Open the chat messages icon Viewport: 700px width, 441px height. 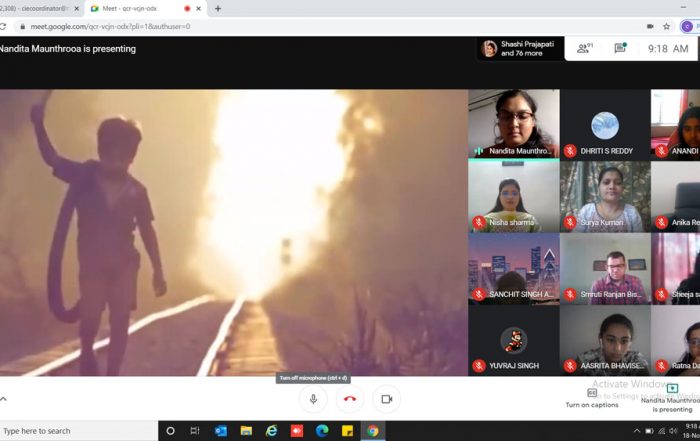click(x=620, y=48)
